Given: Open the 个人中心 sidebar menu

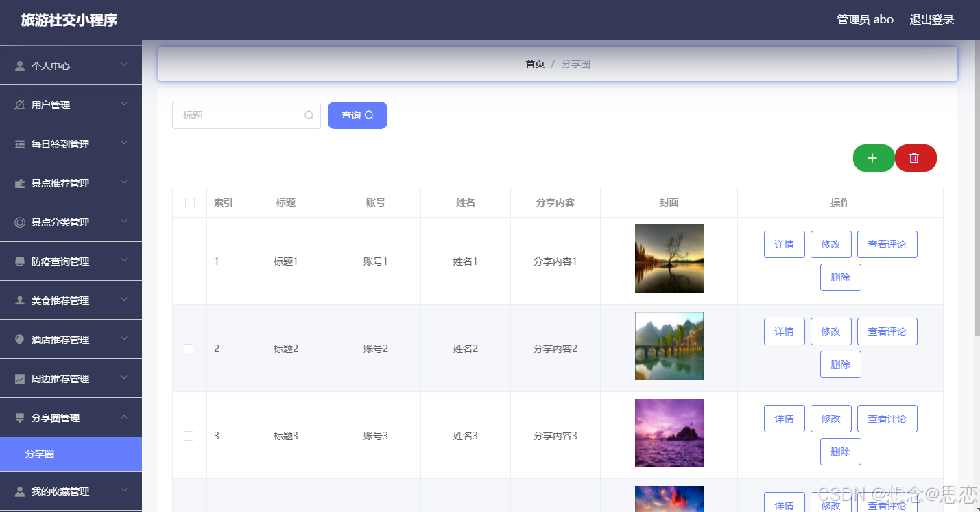Looking at the screenshot, I should tap(71, 66).
